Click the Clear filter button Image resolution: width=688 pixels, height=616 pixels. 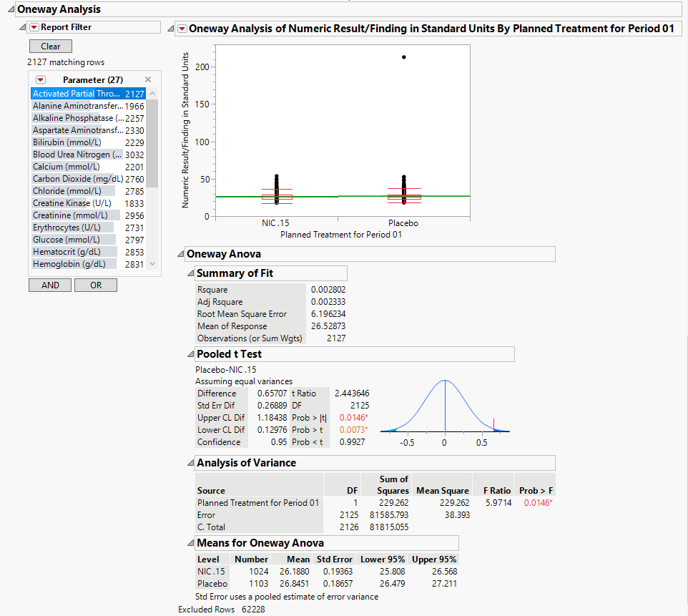50,46
